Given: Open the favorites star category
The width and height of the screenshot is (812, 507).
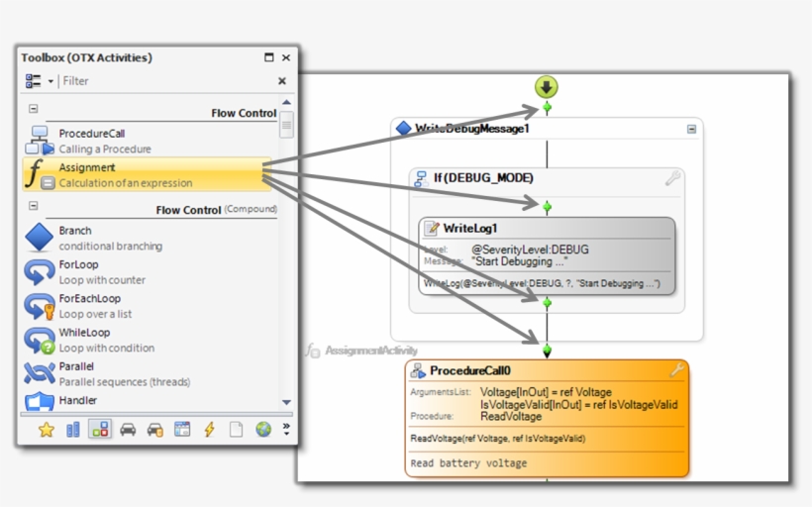Looking at the screenshot, I should (47, 430).
